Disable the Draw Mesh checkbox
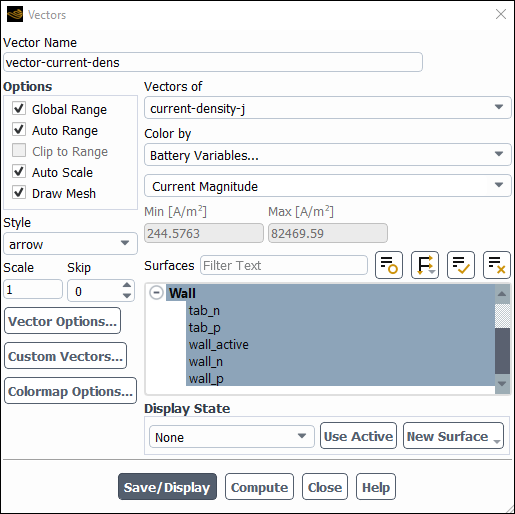This screenshot has height=514, width=515. pos(19,192)
